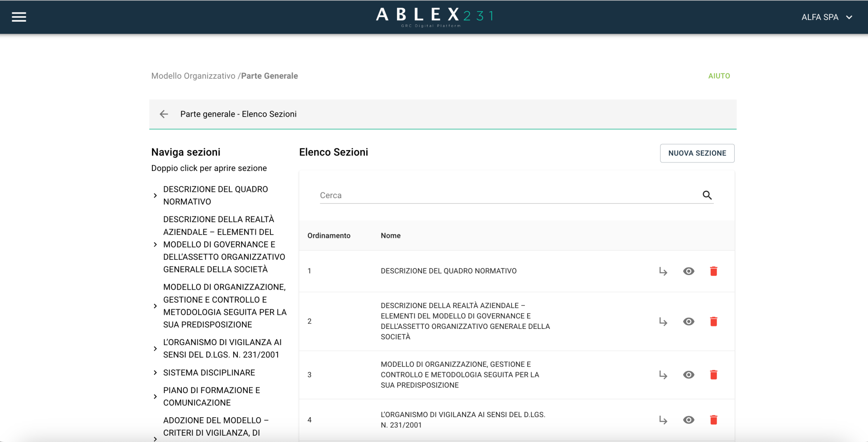This screenshot has width=868, height=442.
Task: Click into the Cerca search field
Action: click(506, 195)
